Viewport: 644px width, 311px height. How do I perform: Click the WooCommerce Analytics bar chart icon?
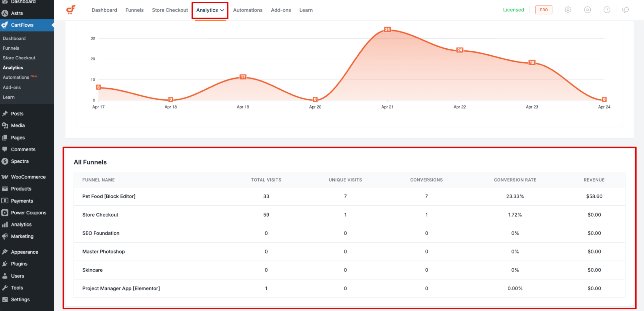point(5,224)
